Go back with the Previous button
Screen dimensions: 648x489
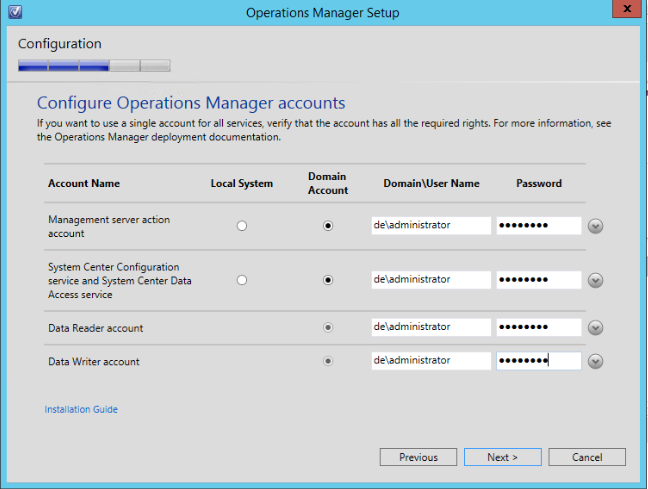pyautogui.click(x=418, y=457)
